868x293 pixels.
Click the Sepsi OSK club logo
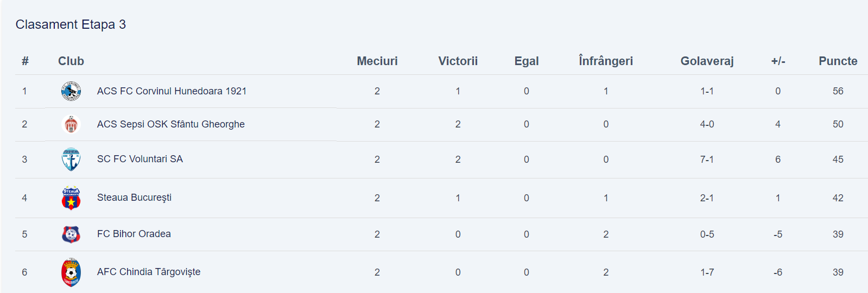pyautogui.click(x=71, y=124)
